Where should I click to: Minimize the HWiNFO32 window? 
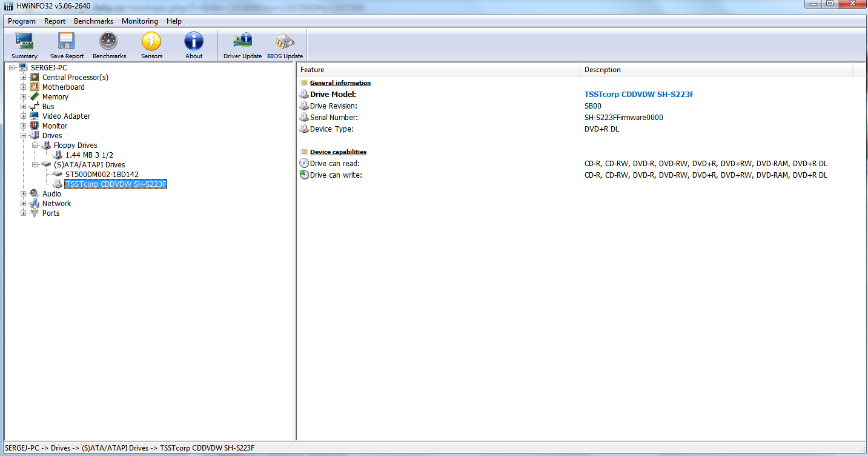point(813,4)
